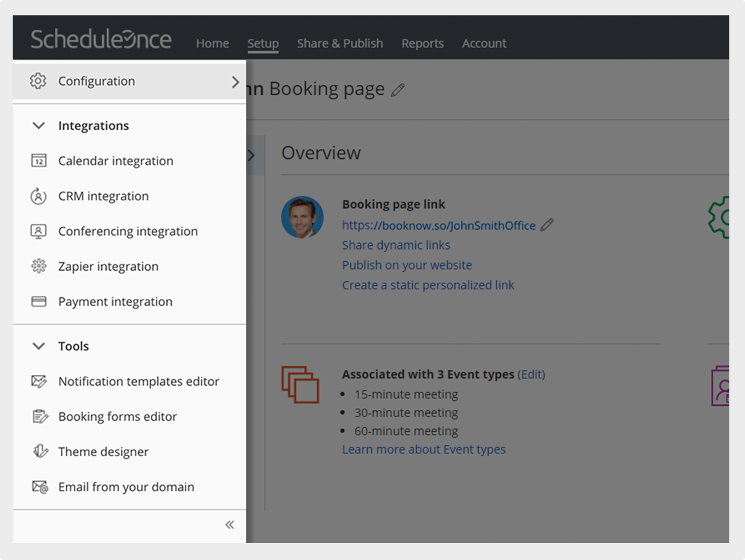The image size is (745, 560).
Task: Edit Booking page title with pencil icon
Action: click(398, 90)
